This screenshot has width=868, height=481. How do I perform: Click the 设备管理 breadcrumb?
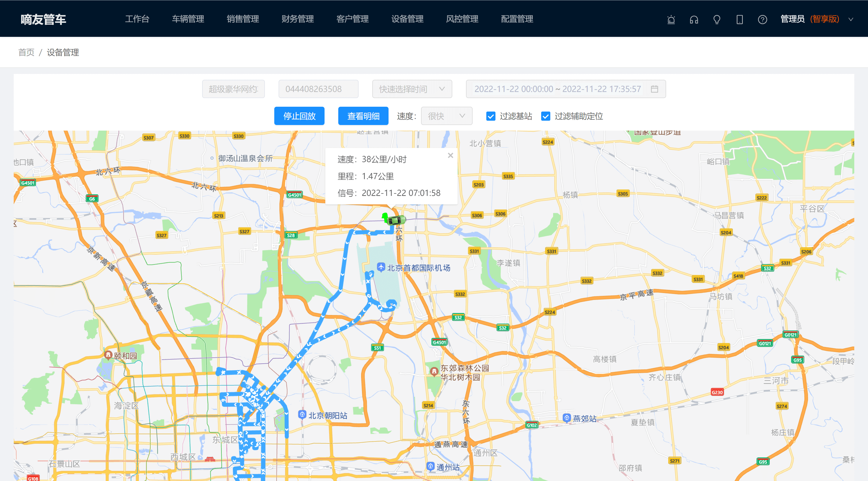pyautogui.click(x=63, y=53)
